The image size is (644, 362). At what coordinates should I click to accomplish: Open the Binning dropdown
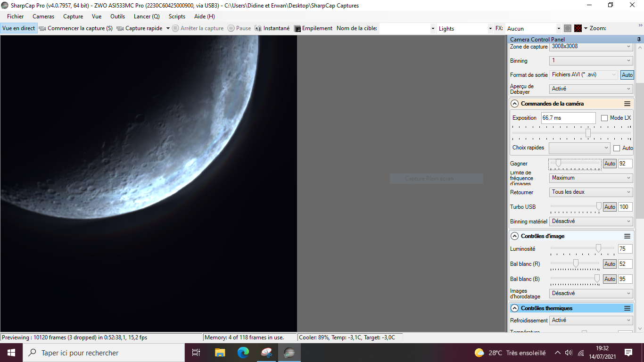591,61
